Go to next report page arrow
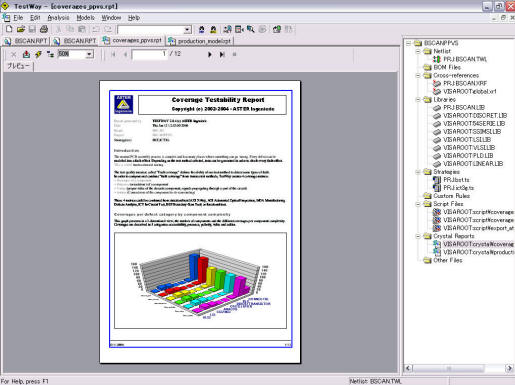The width and height of the screenshot is (515, 385). click(210, 54)
